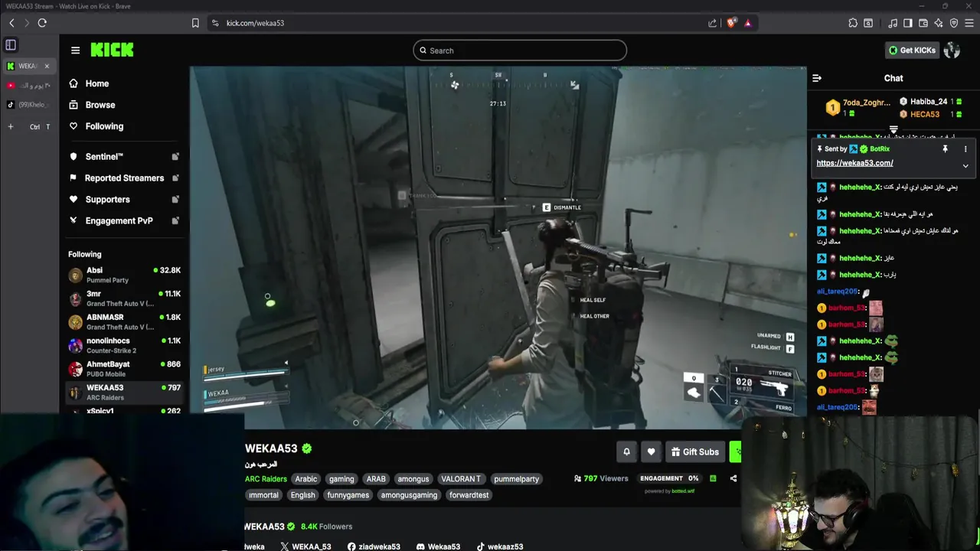The image size is (980, 551).
Task: Open Brave Wallet icon
Action: [923, 23]
